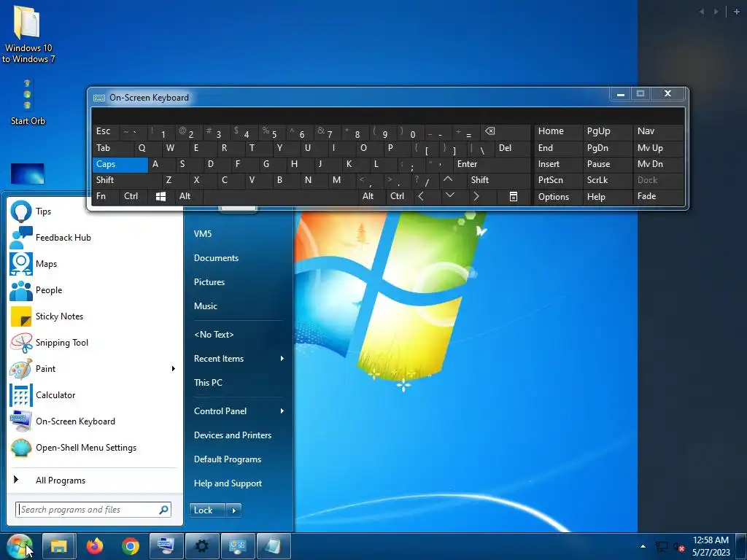
Task: Toggle Fn key on On-Screen Keyboard
Action: point(106,196)
